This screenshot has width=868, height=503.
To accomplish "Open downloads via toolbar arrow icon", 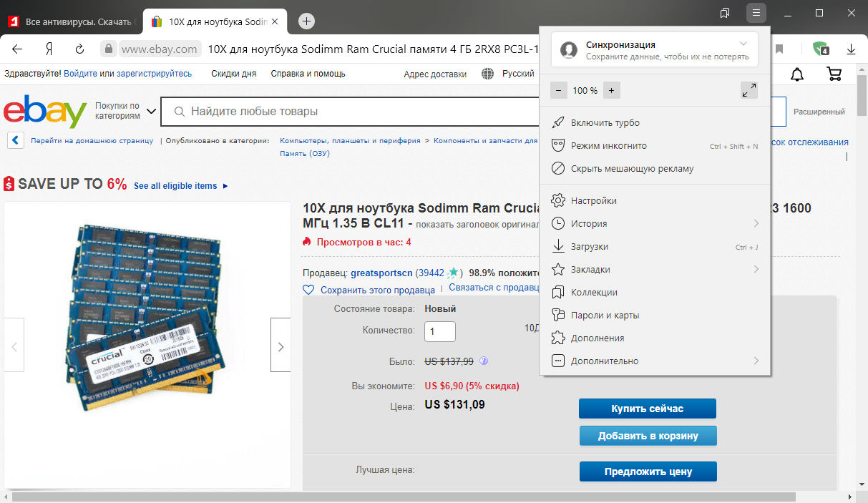I will (x=852, y=49).
